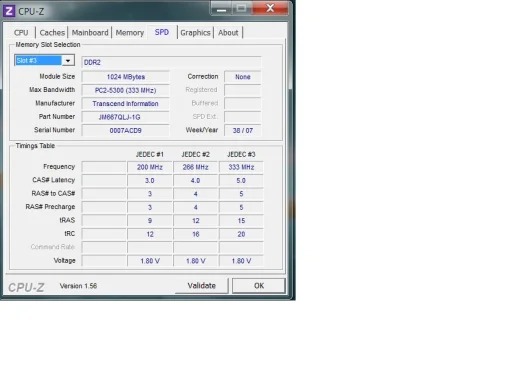Click the tRAS value 15

[x=241, y=221]
